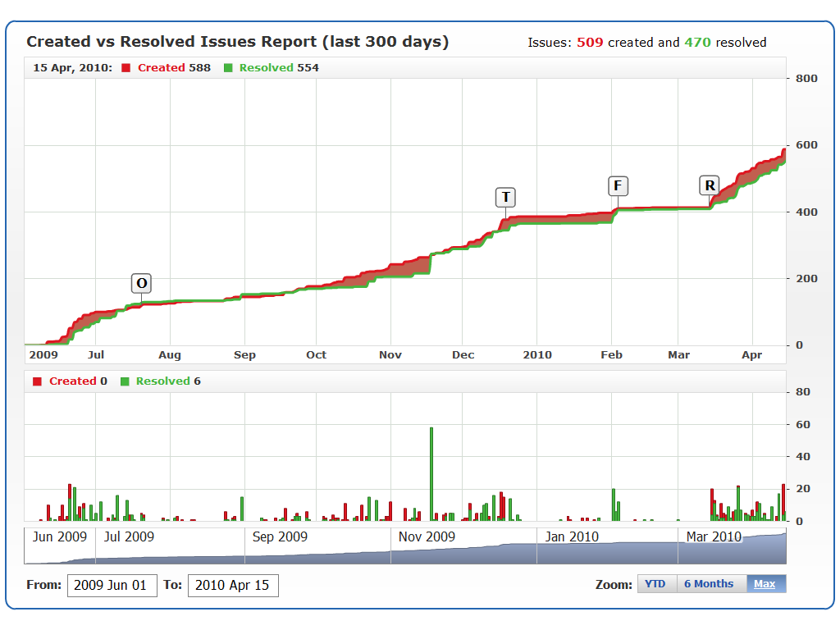Edit the To date field

tap(233, 586)
